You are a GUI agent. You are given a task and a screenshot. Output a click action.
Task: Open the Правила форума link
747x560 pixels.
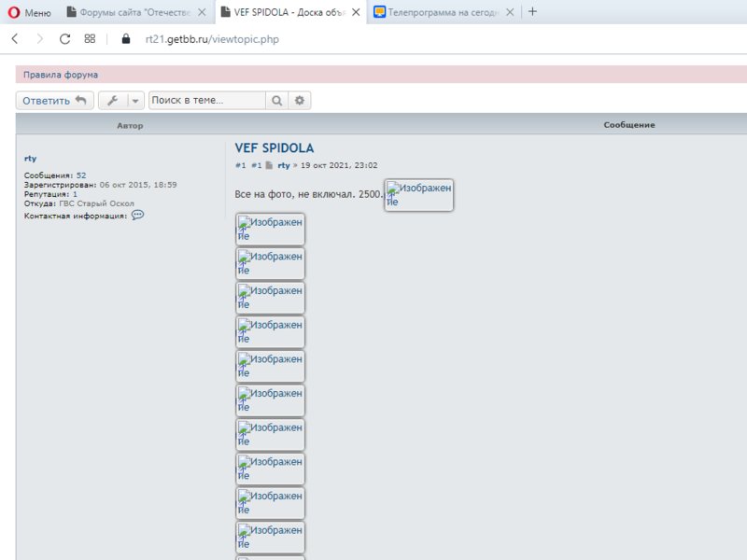[61, 75]
